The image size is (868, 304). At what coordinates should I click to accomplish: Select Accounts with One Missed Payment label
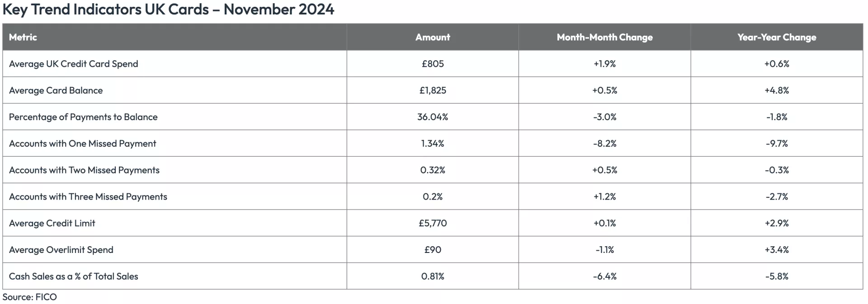(82, 144)
